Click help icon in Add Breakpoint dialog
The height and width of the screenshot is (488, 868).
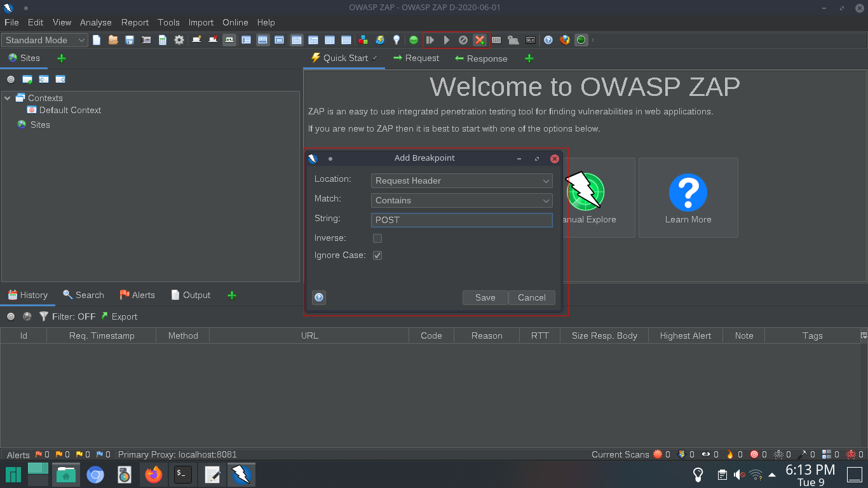pyautogui.click(x=319, y=297)
